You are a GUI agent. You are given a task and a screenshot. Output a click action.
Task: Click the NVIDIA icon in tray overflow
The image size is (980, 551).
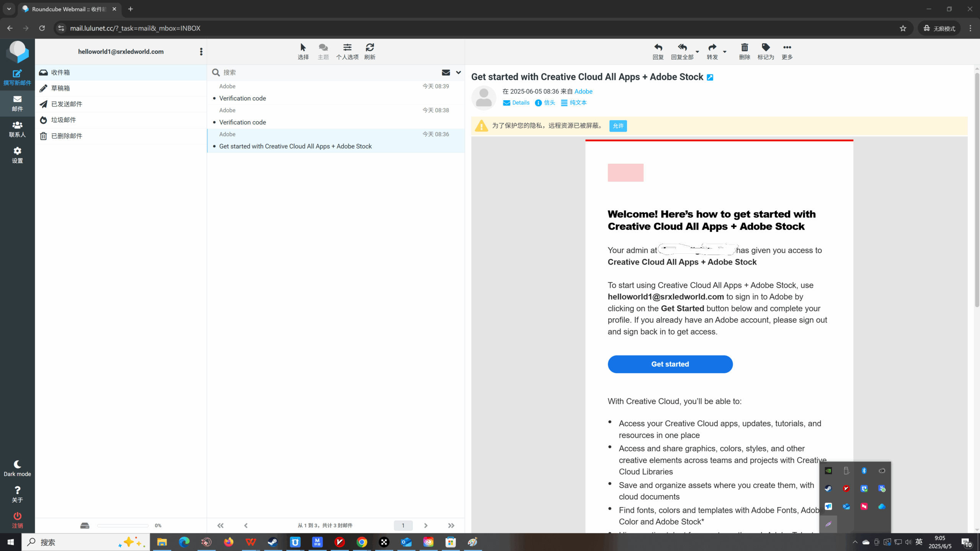(828, 471)
